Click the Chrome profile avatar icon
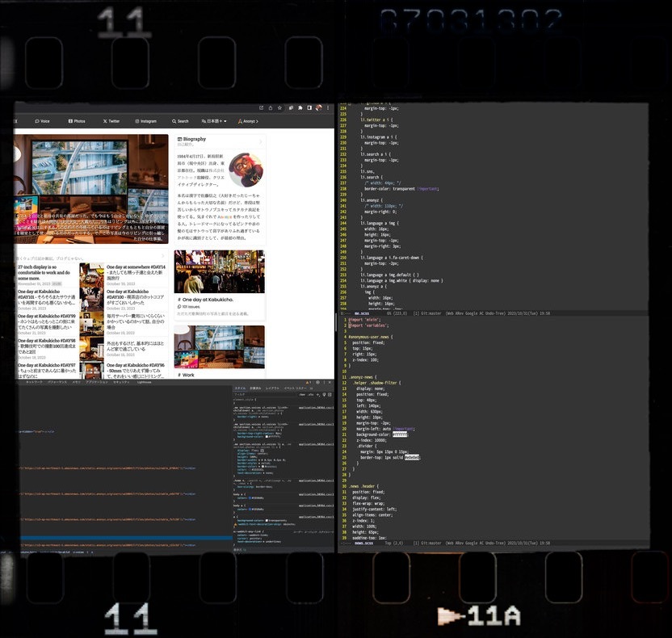This screenshot has width=672, height=638. 319,107
